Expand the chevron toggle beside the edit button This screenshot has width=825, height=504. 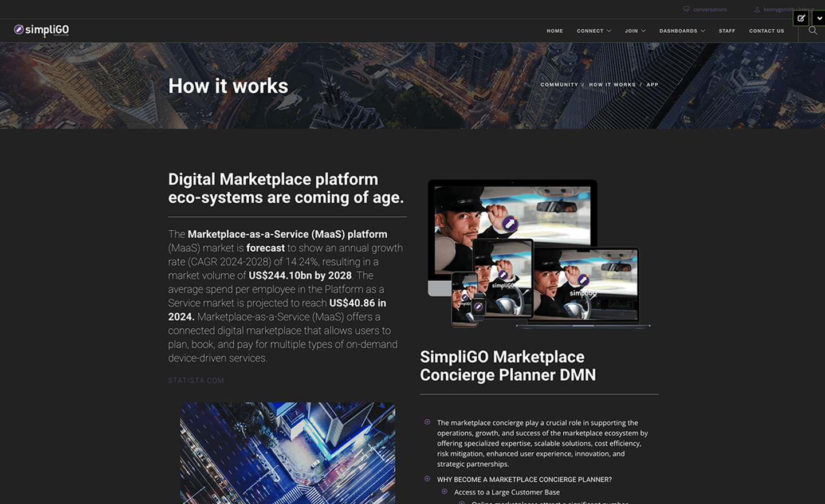coord(819,18)
